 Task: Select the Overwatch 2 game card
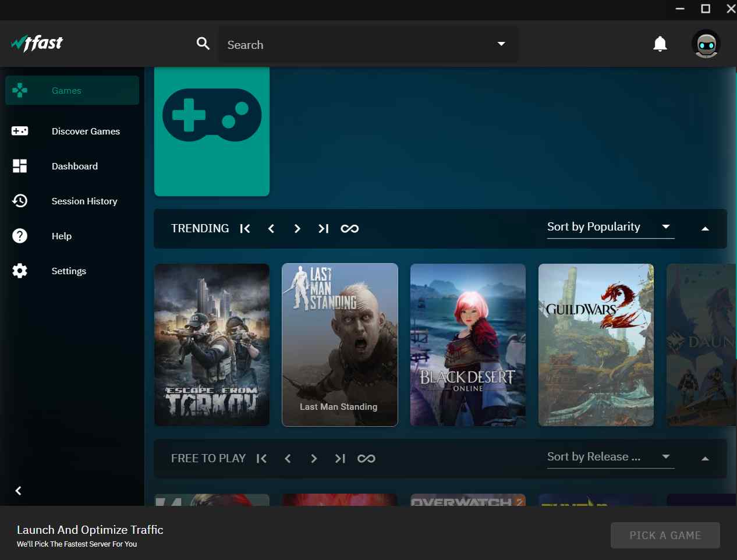[468, 500]
